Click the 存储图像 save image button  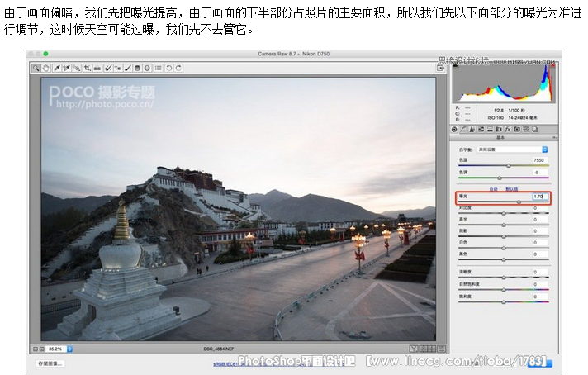pyautogui.click(x=50, y=363)
